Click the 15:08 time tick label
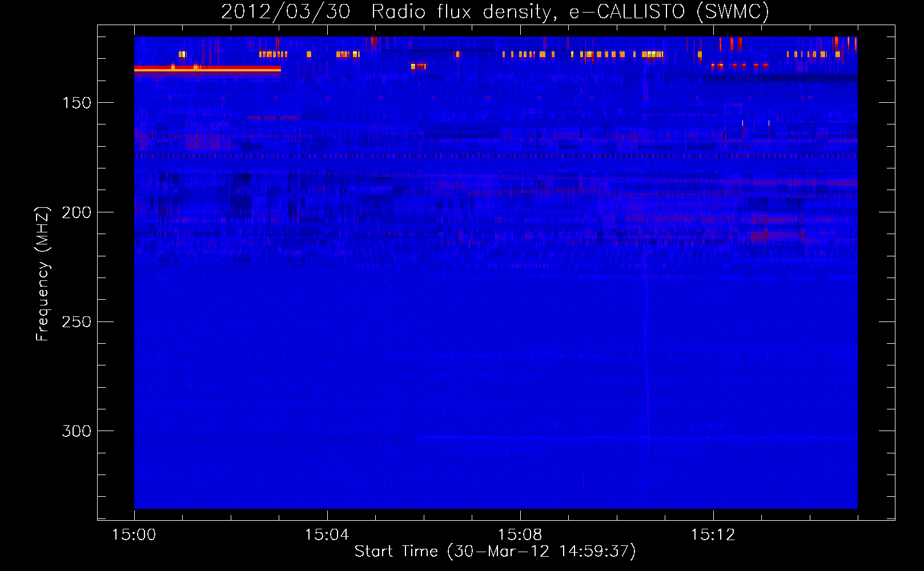The height and width of the screenshot is (571, 924). [x=520, y=535]
